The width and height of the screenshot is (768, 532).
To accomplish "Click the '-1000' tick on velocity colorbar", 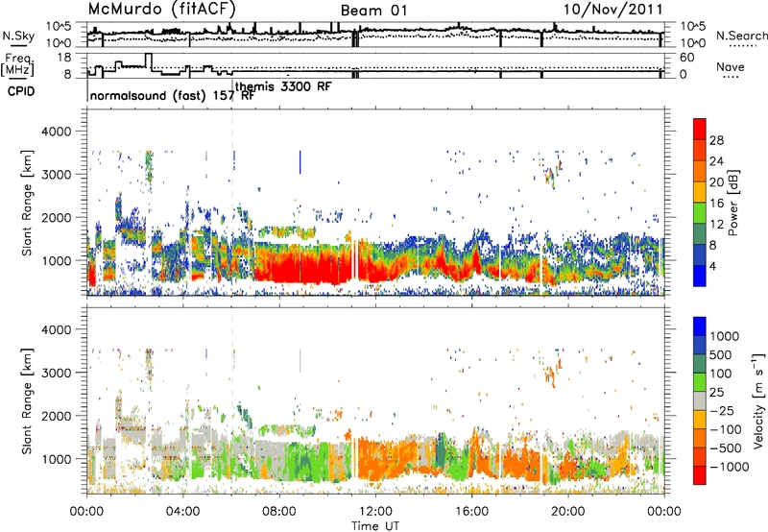I will (729, 467).
